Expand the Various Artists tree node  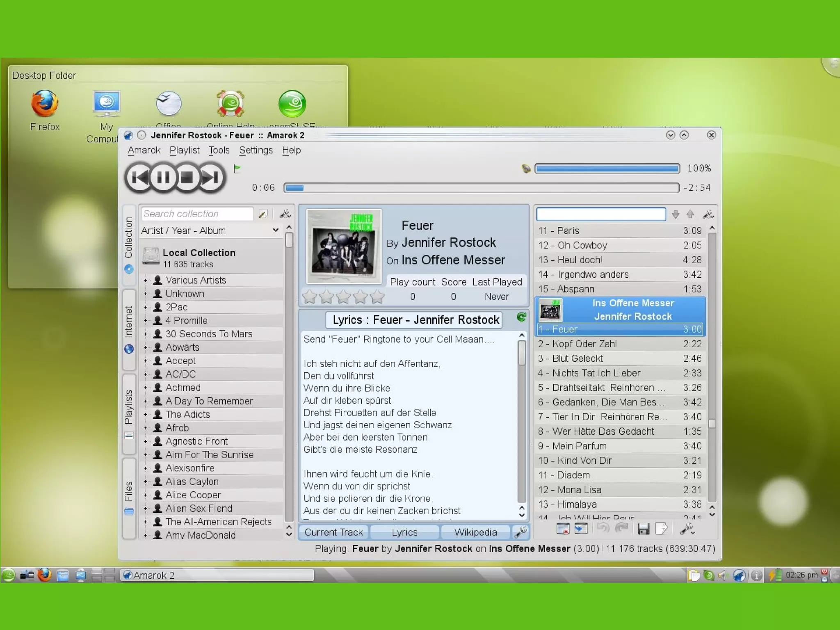pos(146,281)
